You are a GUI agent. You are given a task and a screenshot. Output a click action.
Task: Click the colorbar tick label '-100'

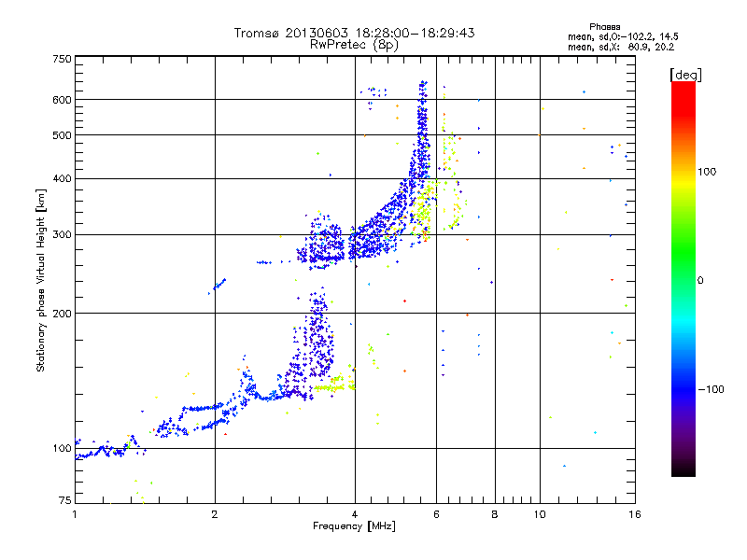tap(712, 389)
